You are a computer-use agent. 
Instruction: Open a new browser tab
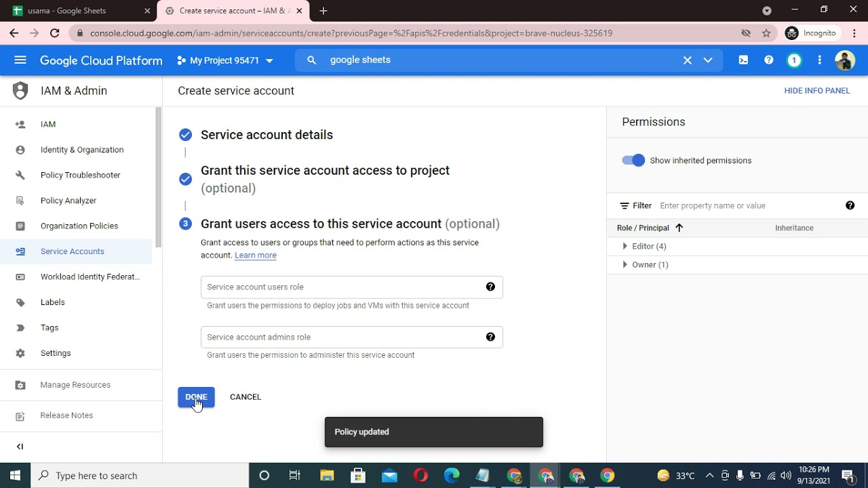point(323,11)
